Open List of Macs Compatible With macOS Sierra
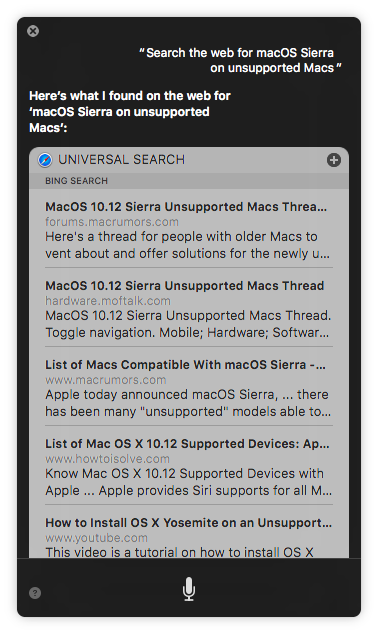The width and height of the screenshot is (378, 634). (x=189, y=387)
